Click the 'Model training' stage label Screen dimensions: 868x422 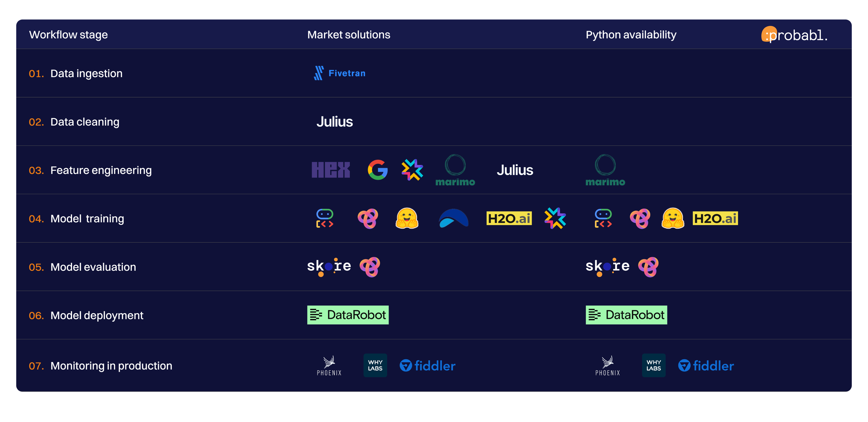[x=87, y=219]
